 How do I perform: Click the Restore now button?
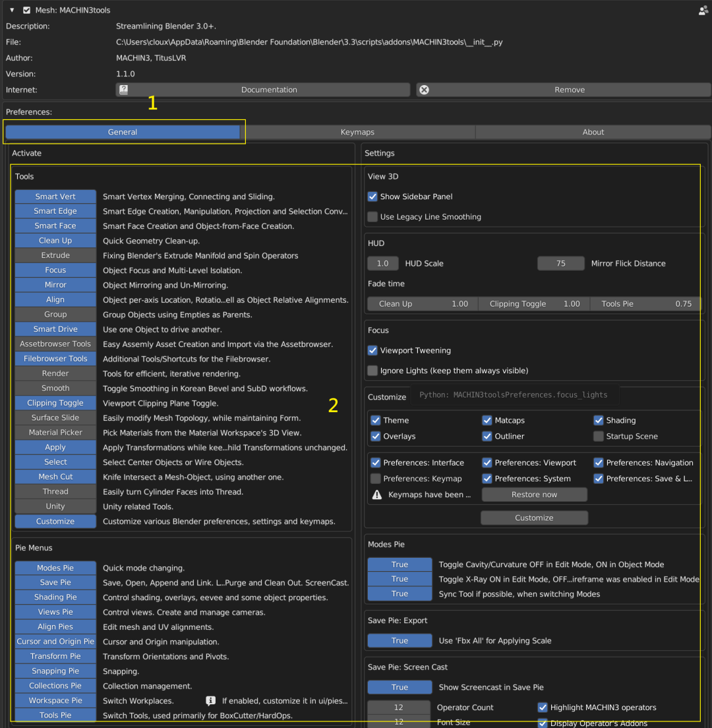tap(534, 495)
